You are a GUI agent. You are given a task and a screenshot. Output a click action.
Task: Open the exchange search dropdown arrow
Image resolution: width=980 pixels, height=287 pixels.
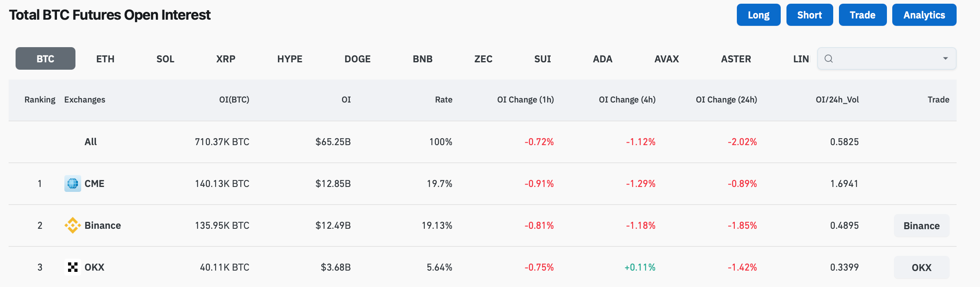point(945,59)
